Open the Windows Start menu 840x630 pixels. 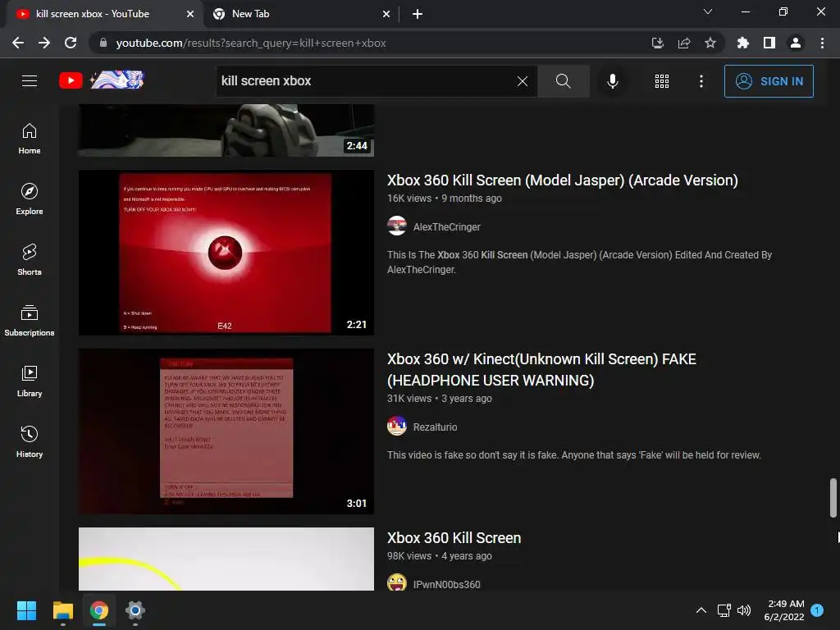pos(26,610)
